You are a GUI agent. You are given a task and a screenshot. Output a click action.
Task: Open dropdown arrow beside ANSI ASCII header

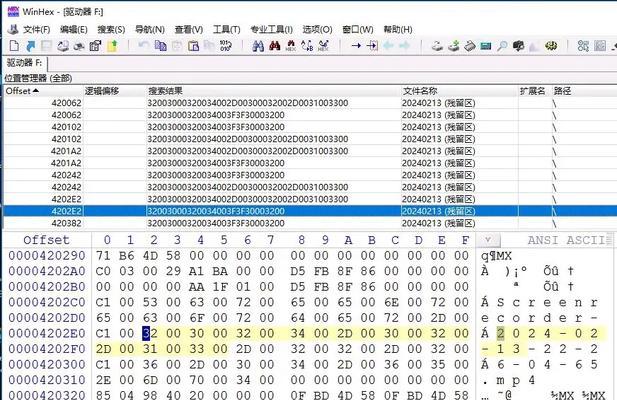[x=488, y=240]
